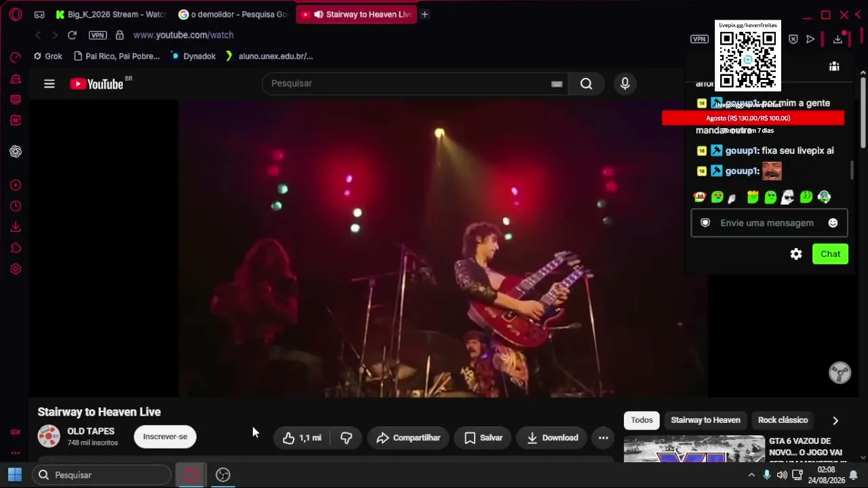Switch to the 'o demolidor' Google search tab
868x488 pixels.
(233, 14)
